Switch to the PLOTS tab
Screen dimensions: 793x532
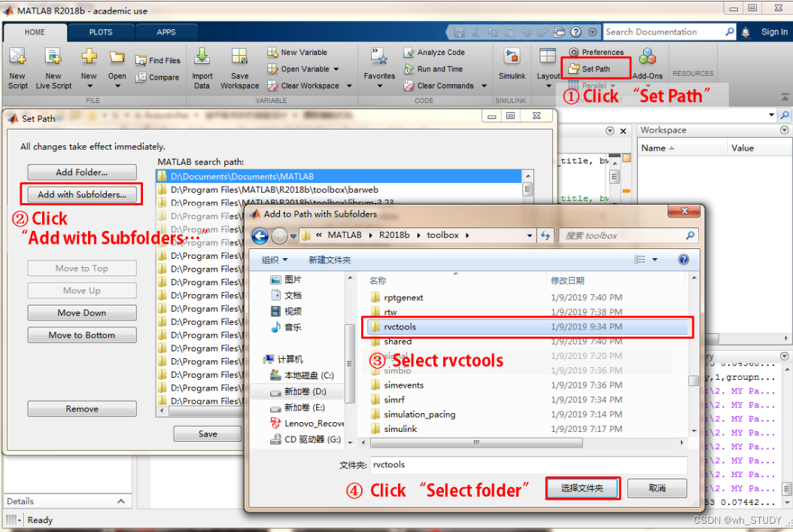[x=101, y=32]
